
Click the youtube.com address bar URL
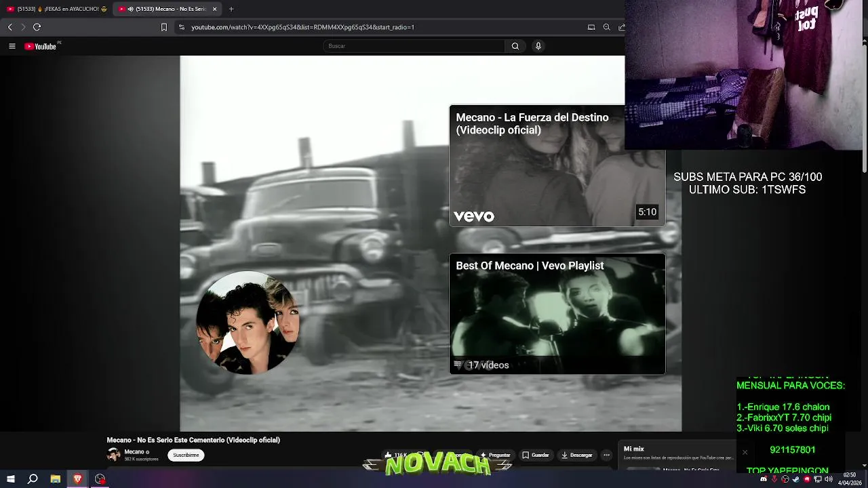302,27
